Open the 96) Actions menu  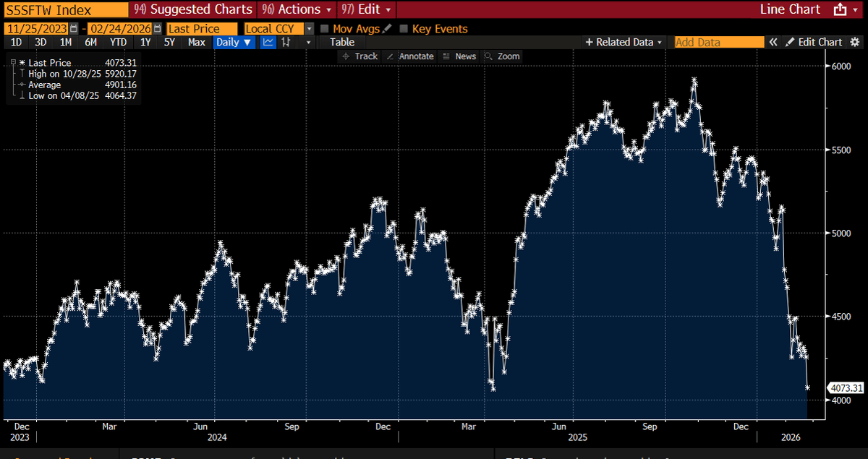[296, 9]
